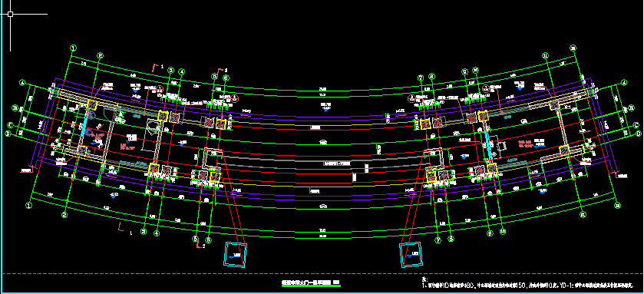Select upper axis bubble 6

pyautogui.click(x=226, y=78)
